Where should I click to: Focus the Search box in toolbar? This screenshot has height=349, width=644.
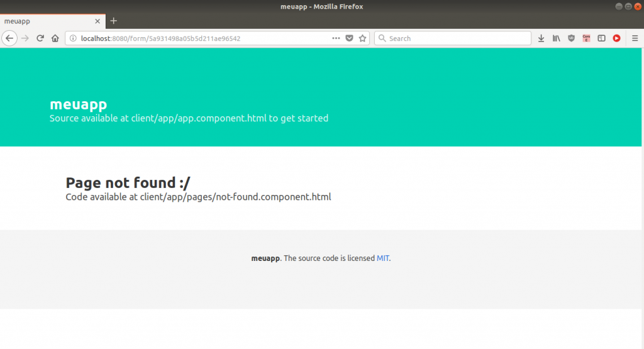456,38
